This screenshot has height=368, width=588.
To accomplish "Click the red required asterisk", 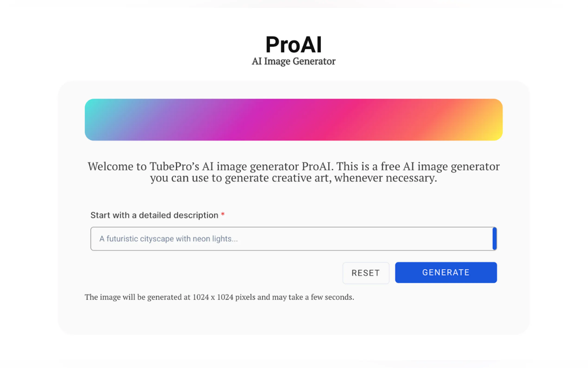I will tap(223, 214).
